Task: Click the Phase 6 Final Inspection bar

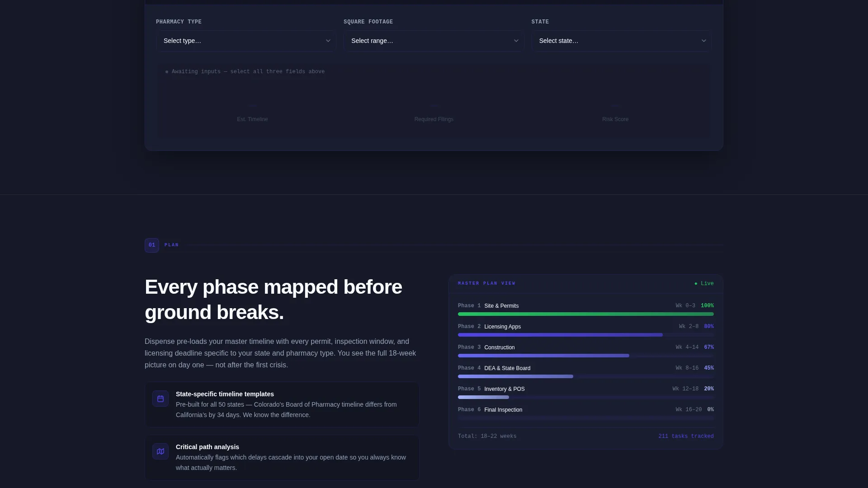Action: (586, 418)
